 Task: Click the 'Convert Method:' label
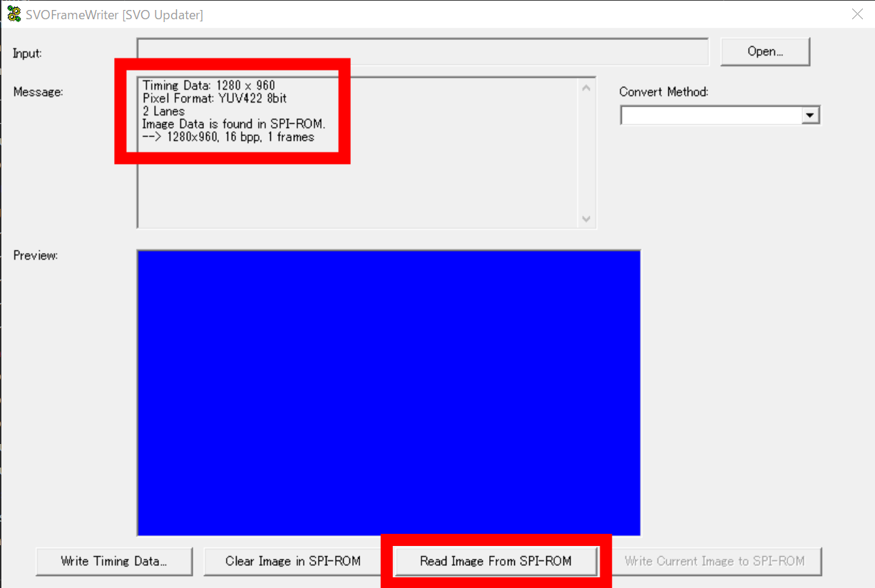(x=663, y=92)
